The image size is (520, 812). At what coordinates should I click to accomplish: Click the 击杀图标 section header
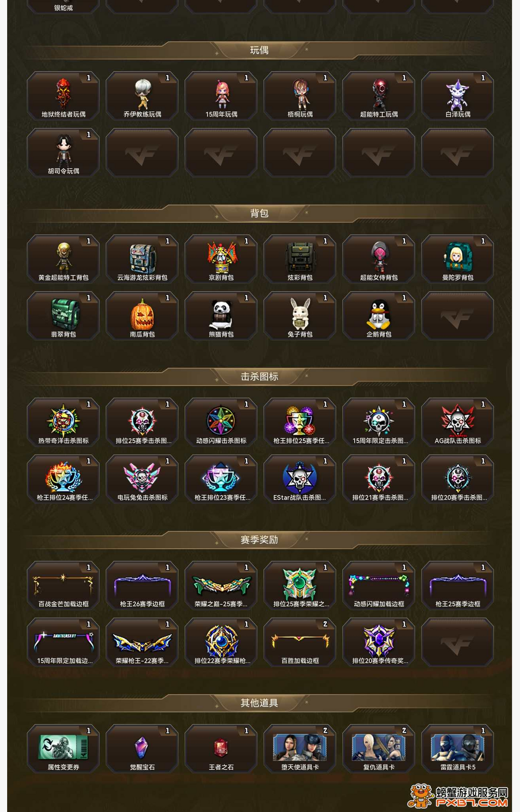[260, 376]
